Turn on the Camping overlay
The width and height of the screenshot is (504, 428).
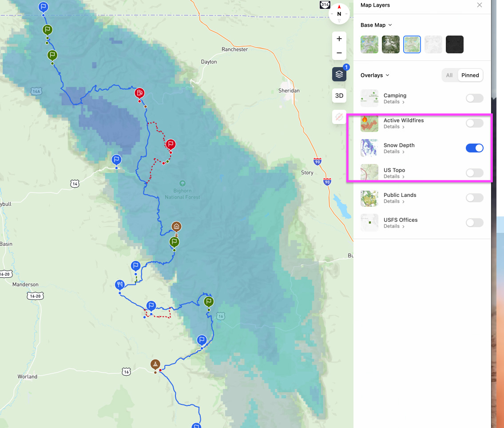coord(474,98)
